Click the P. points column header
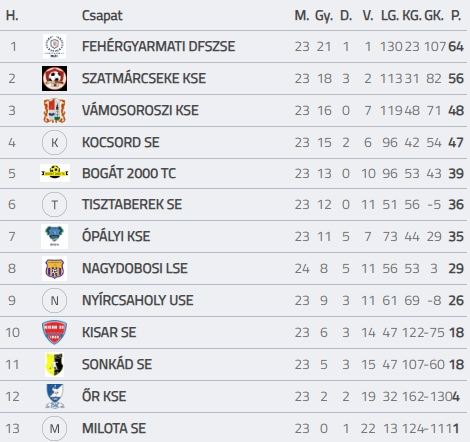Screen dimensions: 470x442 (x=456, y=15)
